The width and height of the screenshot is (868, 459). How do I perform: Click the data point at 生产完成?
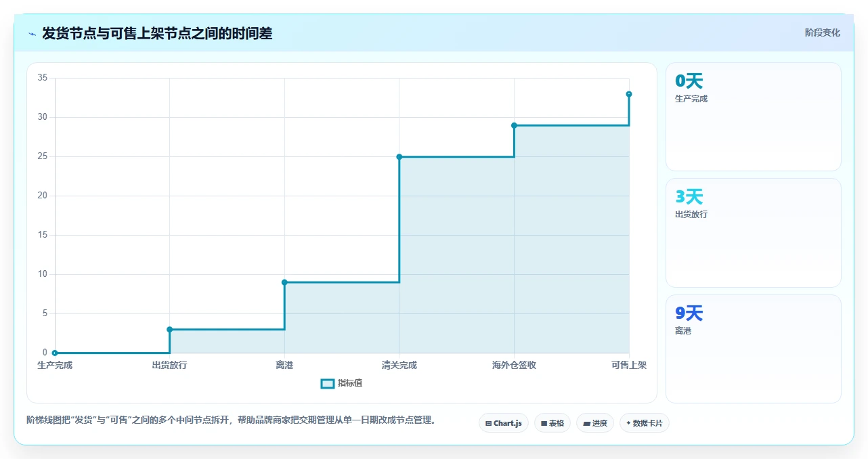55,353
